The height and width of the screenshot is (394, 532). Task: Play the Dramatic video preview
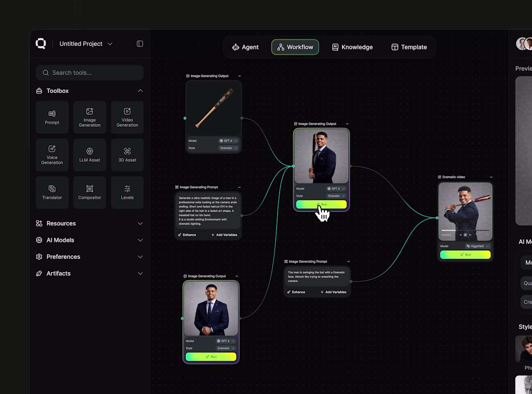[x=465, y=235]
